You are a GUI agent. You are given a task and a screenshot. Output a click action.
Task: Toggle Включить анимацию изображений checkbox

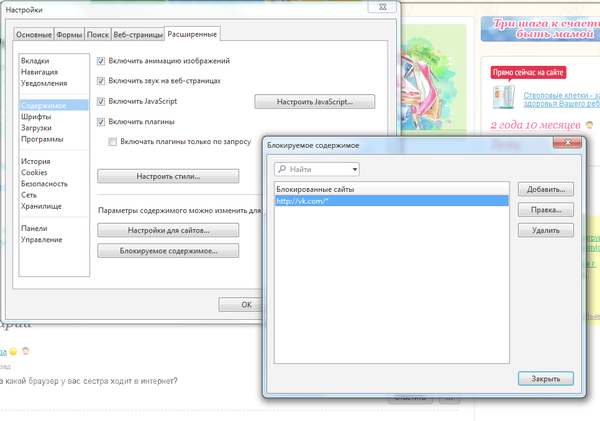pos(101,61)
